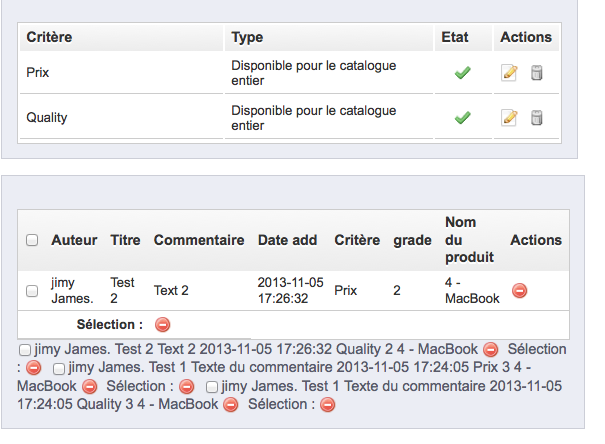The width and height of the screenshot is (605, 444).
Task: Click the Auteur column header
Action: pos(74,240)
